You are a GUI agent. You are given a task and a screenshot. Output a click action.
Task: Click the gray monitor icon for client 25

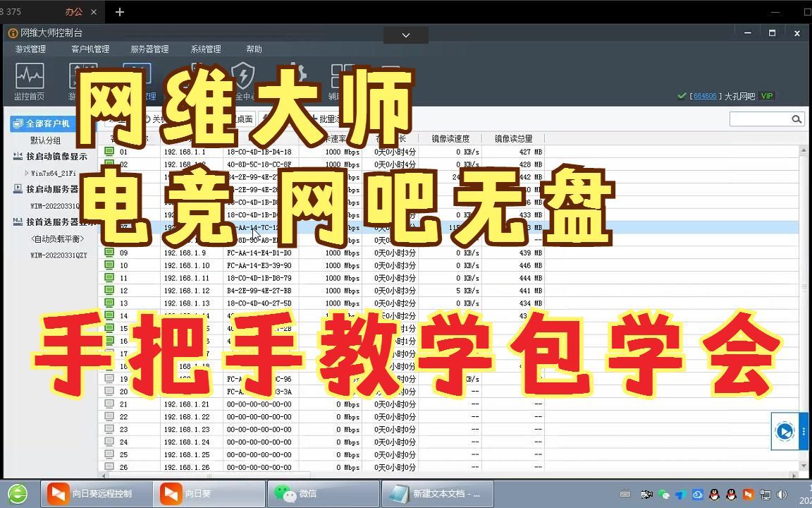[109, 454]
